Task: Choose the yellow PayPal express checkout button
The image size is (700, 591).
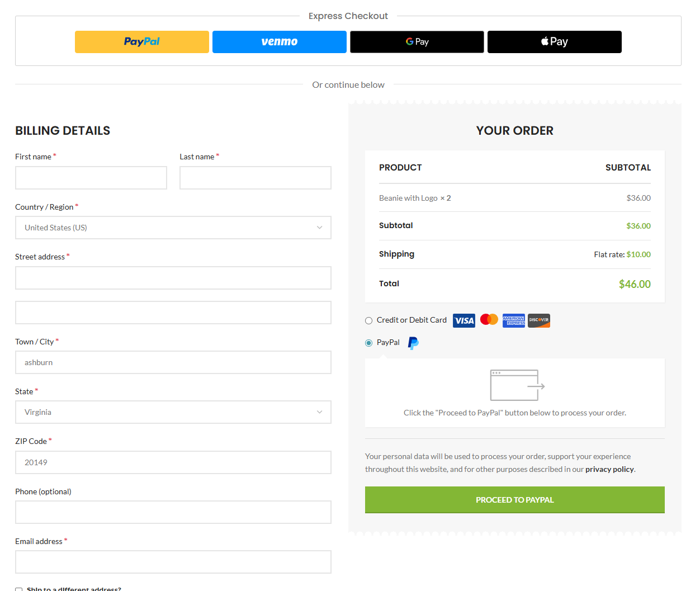Action: coord(141,42)
